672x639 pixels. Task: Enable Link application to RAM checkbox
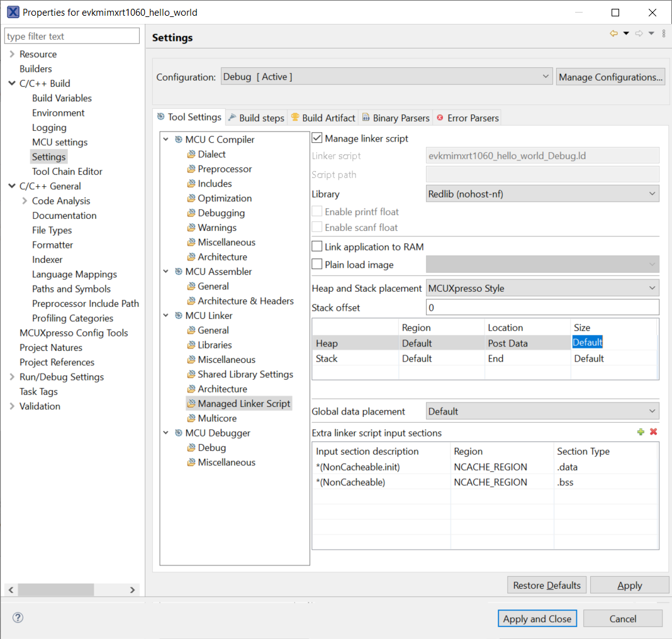(x=317, y=247)
